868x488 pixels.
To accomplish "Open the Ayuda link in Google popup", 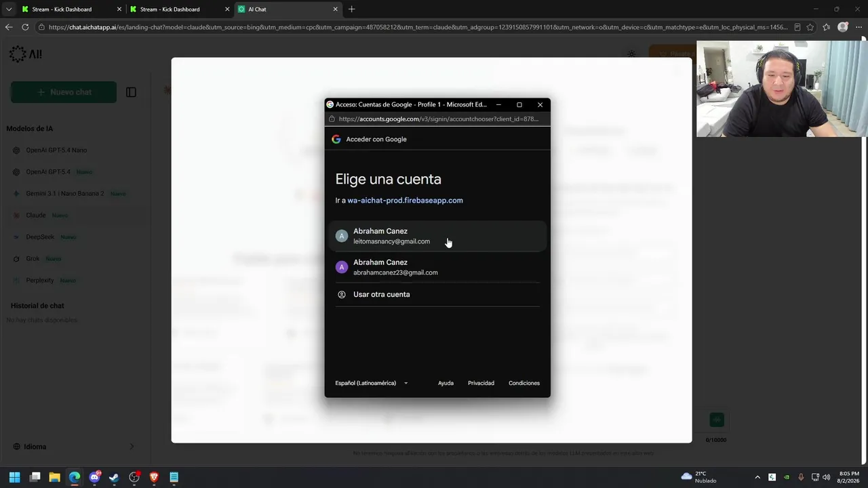I will tap(446, 383).
